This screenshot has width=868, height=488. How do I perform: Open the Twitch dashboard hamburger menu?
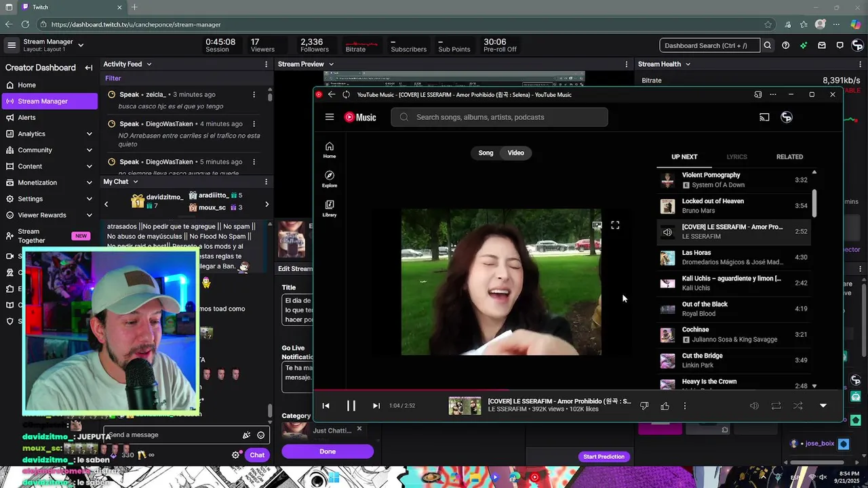pos(12,45)
